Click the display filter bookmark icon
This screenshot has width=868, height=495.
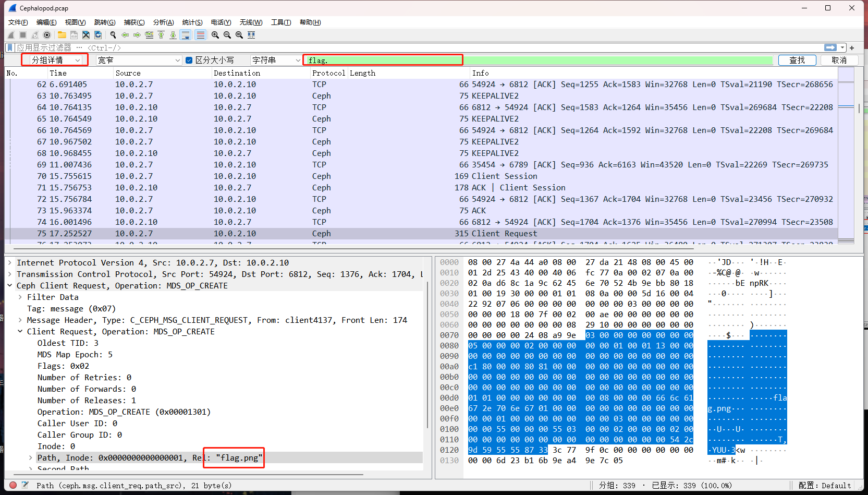pos(10,47)
